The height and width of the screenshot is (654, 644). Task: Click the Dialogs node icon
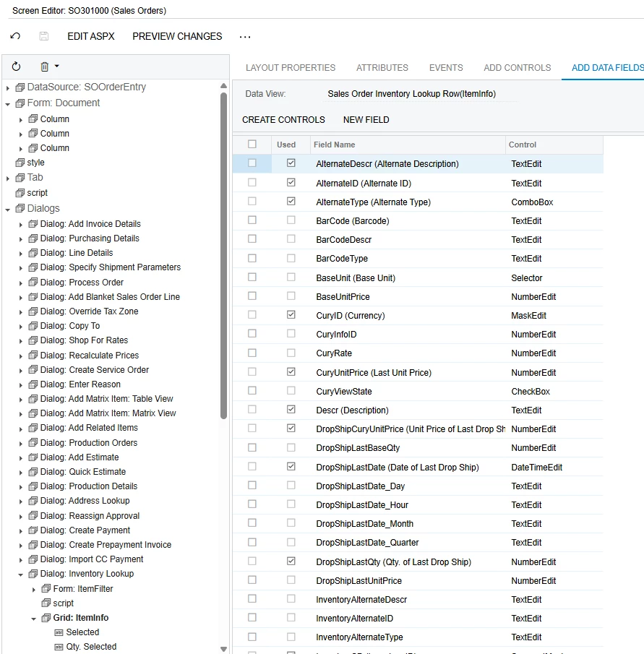[20, 208]
